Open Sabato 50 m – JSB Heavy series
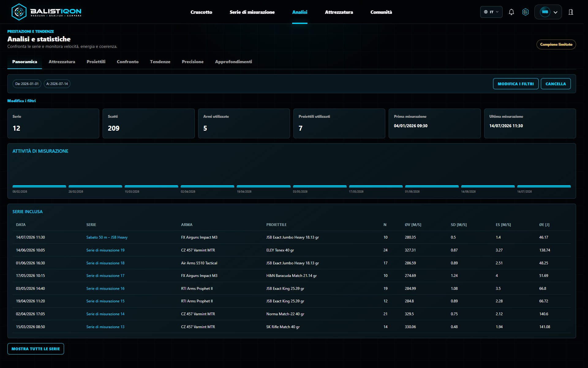 coord(107,237)
